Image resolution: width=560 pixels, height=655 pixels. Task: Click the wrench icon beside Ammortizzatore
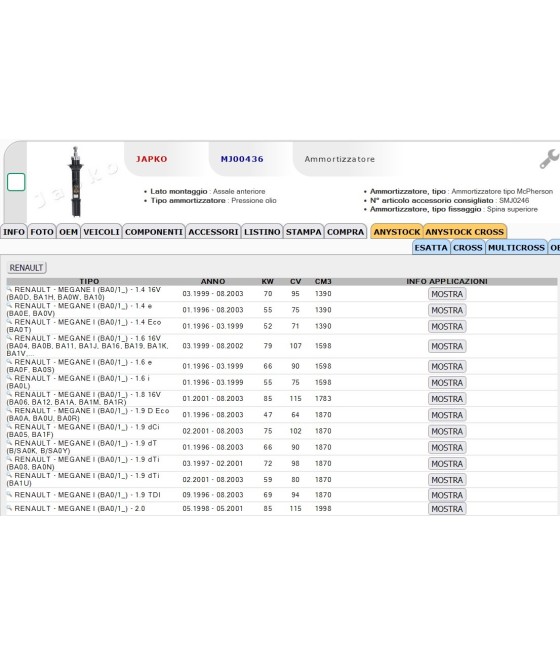click(x=549, y=159)
